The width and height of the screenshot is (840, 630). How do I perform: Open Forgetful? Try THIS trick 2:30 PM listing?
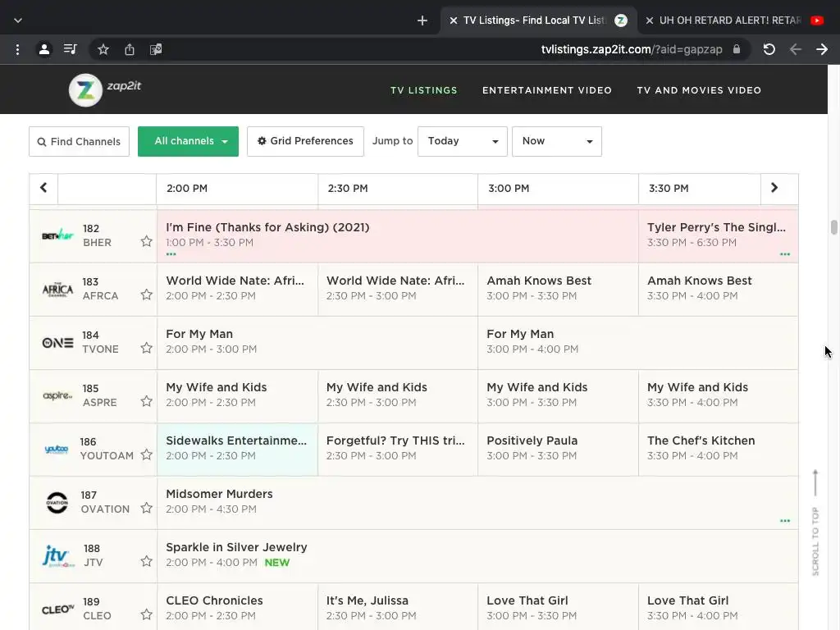(398, 449)
